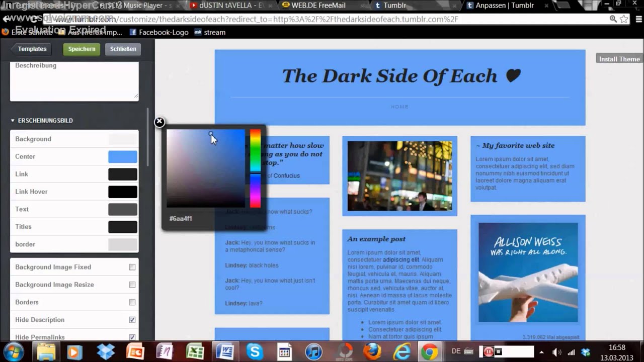Collapse the ERSCHEINUNGSBILD section
This screenshot has height=362, width=644.
(x=42, y=121)
